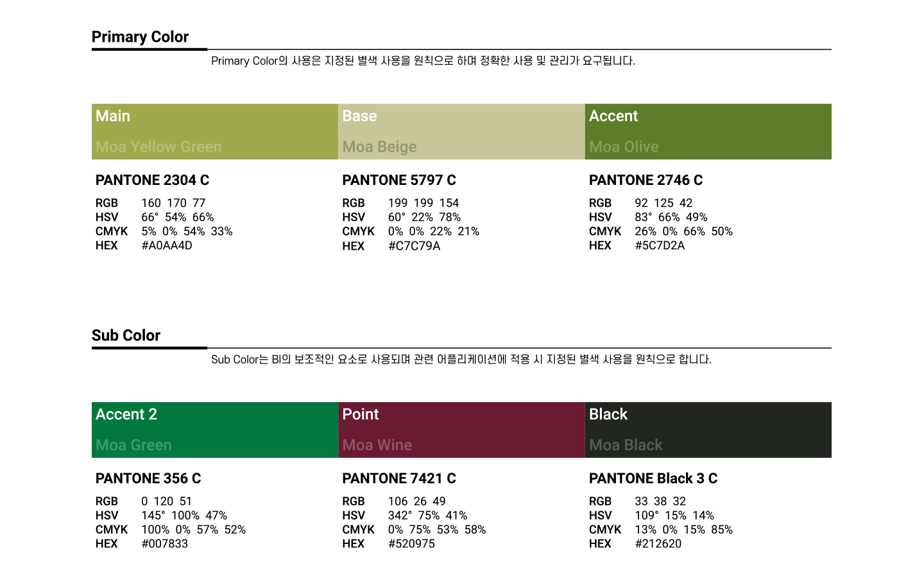The image size is (924, 578).
Task: Click the PANTONE 356 C label
Action: pyautogui.click(x=148, y=478)
